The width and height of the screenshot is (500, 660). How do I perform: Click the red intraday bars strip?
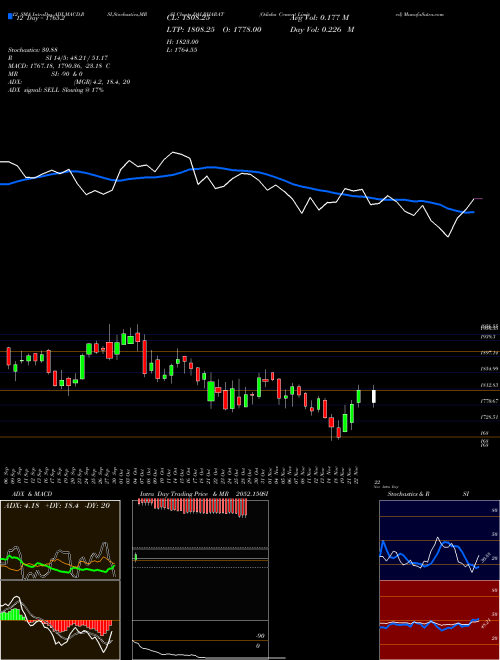point(192,508)
